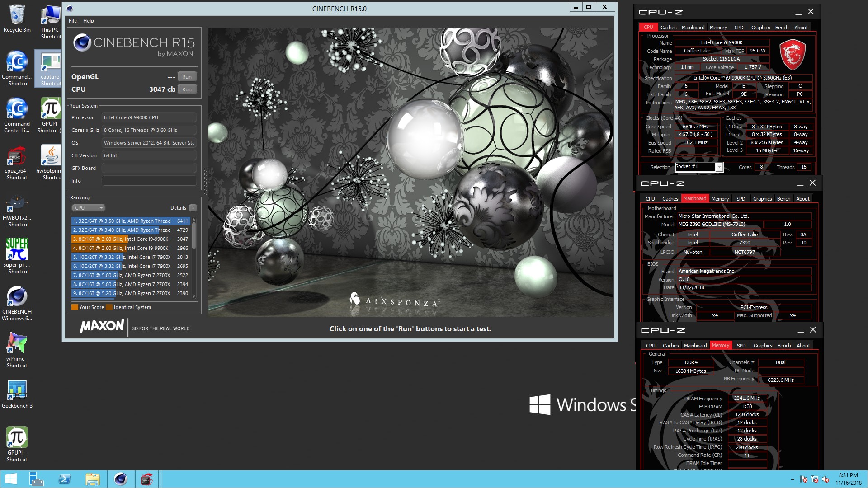Viewport: 868px width, 488px height.
Task: Launch CINEBENCH Windows 64 desktop icon
Action: coord(17,303)
